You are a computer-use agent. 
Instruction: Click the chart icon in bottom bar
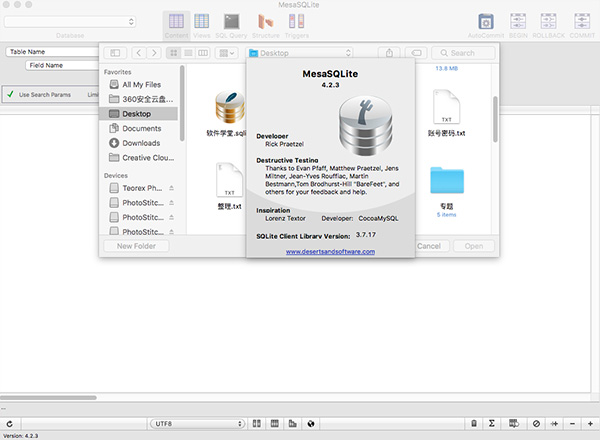(x=293, y=424)
